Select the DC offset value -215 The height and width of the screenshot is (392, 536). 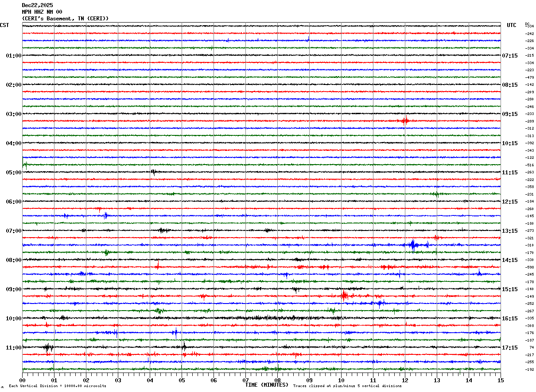[529, 56]
